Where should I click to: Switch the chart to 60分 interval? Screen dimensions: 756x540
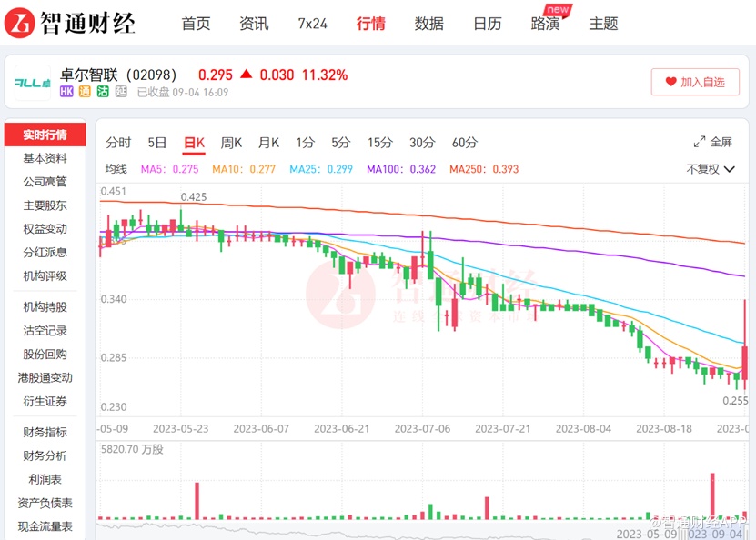[x=465, y=143]
